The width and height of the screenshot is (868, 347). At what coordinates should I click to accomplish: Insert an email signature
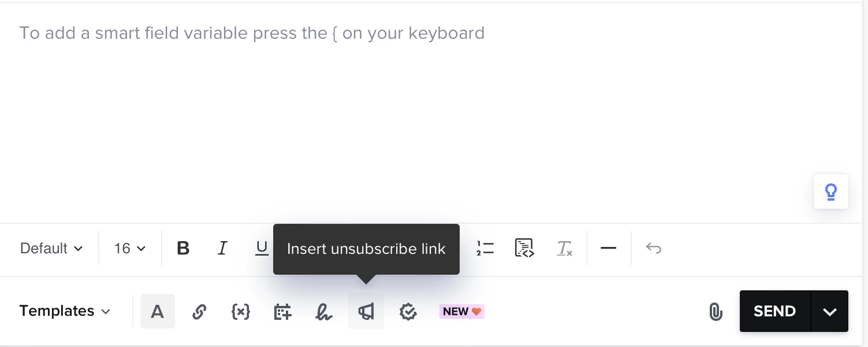[x=324, y=312]
